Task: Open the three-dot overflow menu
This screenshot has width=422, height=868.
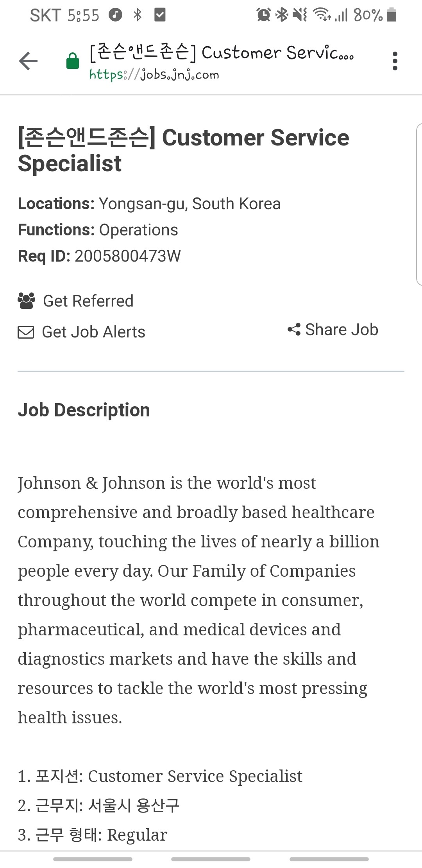Action: point(395,61)
